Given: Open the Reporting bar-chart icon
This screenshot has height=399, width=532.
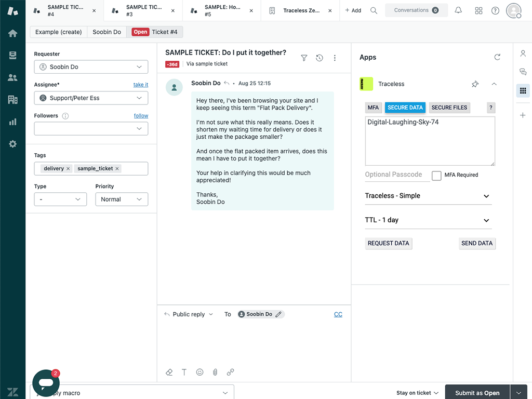Looking at the screenshot, I should point(12,122).
